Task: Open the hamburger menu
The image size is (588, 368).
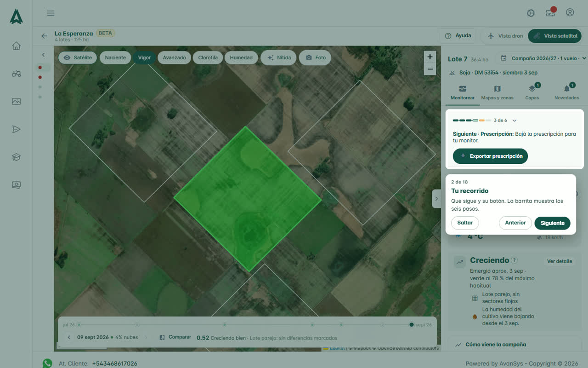Action: click(x=51, y=13)
